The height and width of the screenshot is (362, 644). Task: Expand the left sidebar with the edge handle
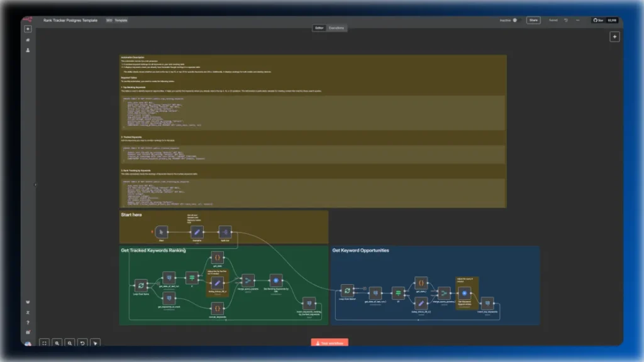click(x=35, y=185)
